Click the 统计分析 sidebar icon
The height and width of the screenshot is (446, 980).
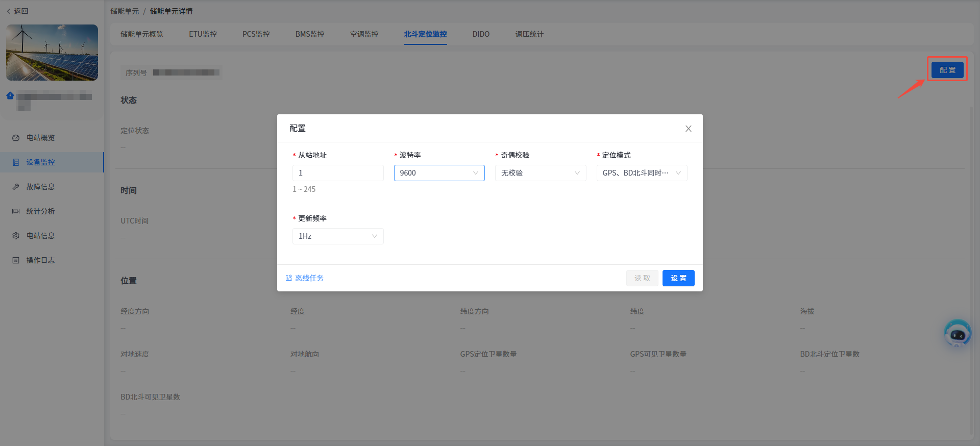coord(16,211)
